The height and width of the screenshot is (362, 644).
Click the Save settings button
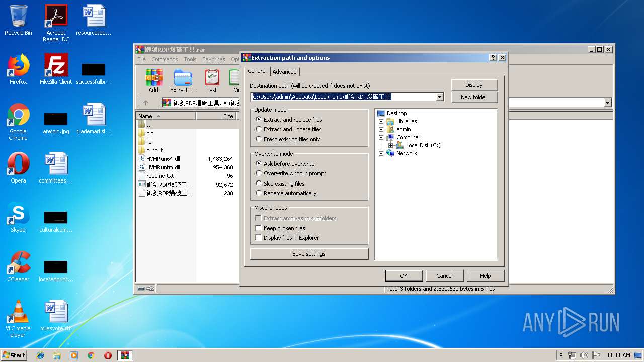point(309,254)
